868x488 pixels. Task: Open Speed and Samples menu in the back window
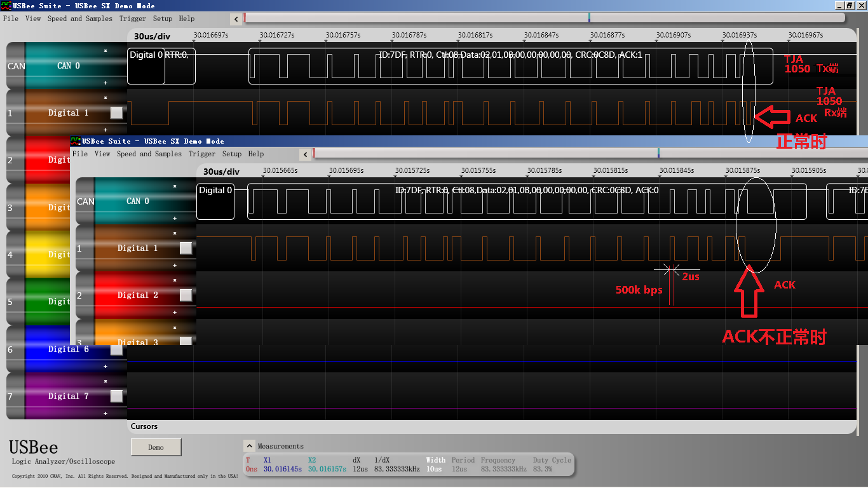(x=80, y=18)
